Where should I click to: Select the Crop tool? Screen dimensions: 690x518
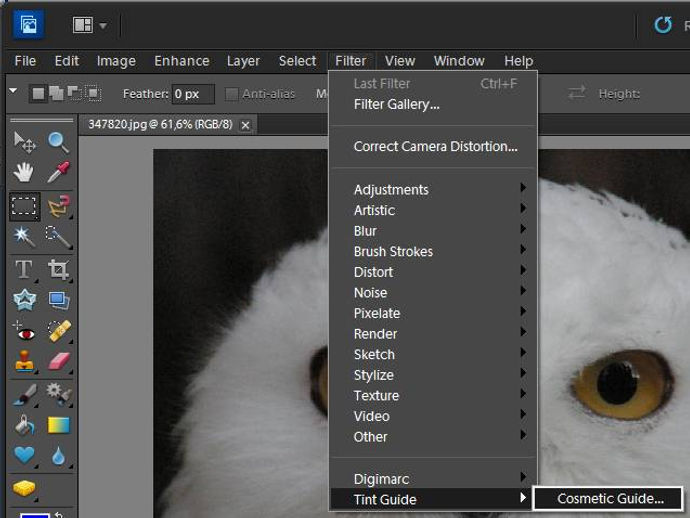(x=58, y=269)
